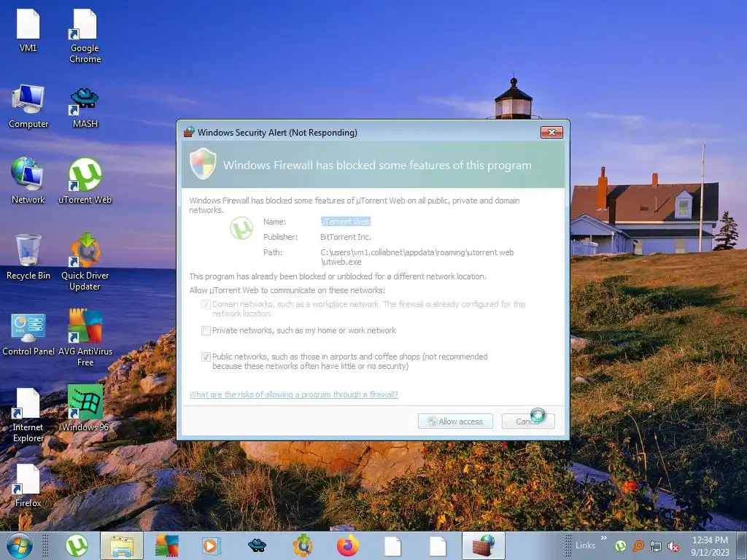Click the Cancel button in security alert

tap(528, 421)
